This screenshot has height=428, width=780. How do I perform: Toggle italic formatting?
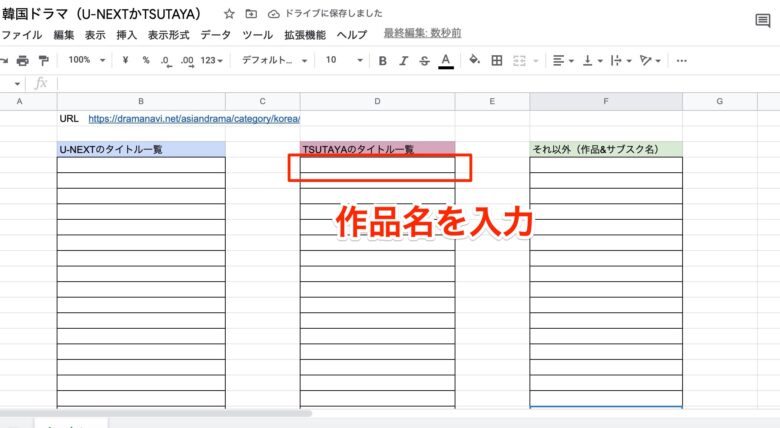click(x=403, y=61)
